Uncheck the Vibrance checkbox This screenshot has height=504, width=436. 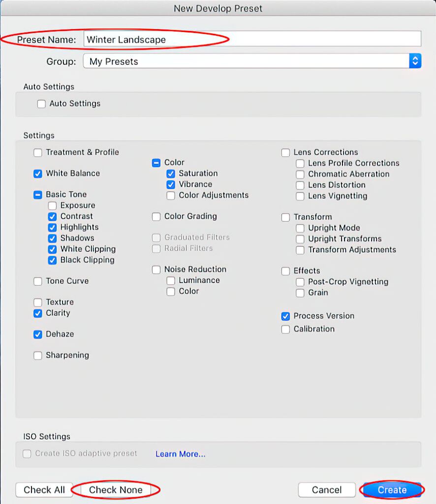171,185
